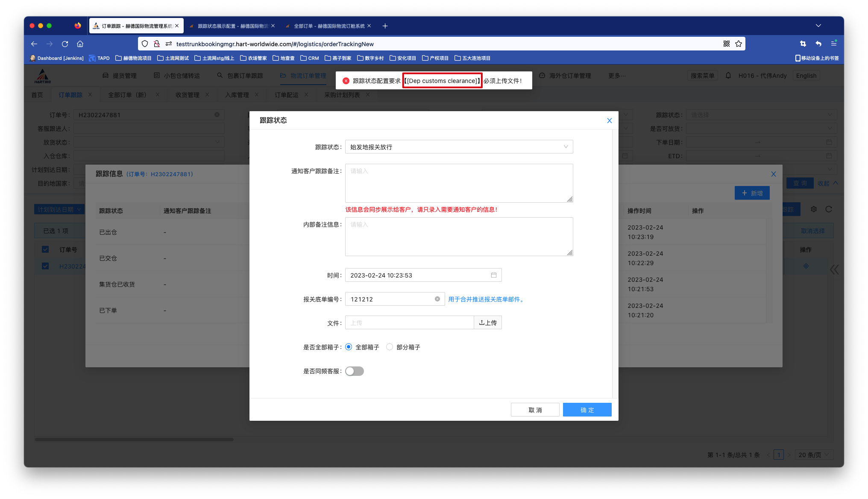Clear the customs declaration number field

pyautogui.click(x=437, y=299)
